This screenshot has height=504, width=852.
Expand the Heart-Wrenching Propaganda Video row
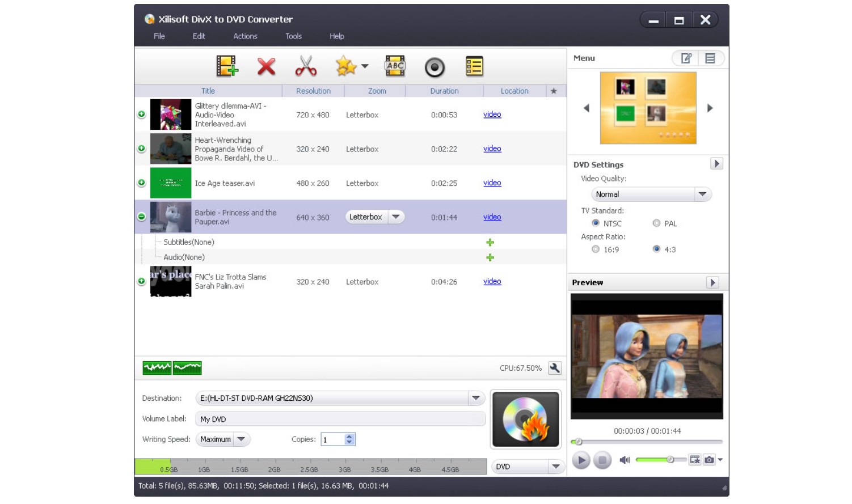142,149
